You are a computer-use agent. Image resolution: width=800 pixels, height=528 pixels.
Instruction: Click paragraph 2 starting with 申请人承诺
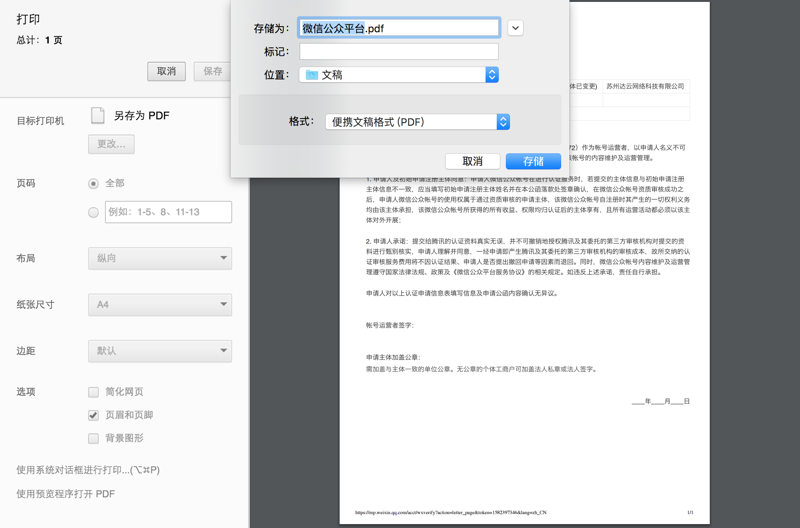point(528,257)
